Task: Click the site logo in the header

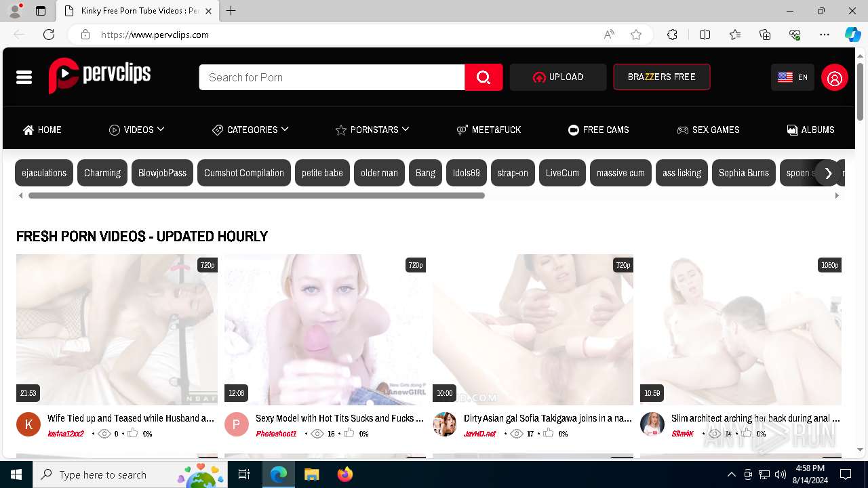Action: tap(100, 75)
